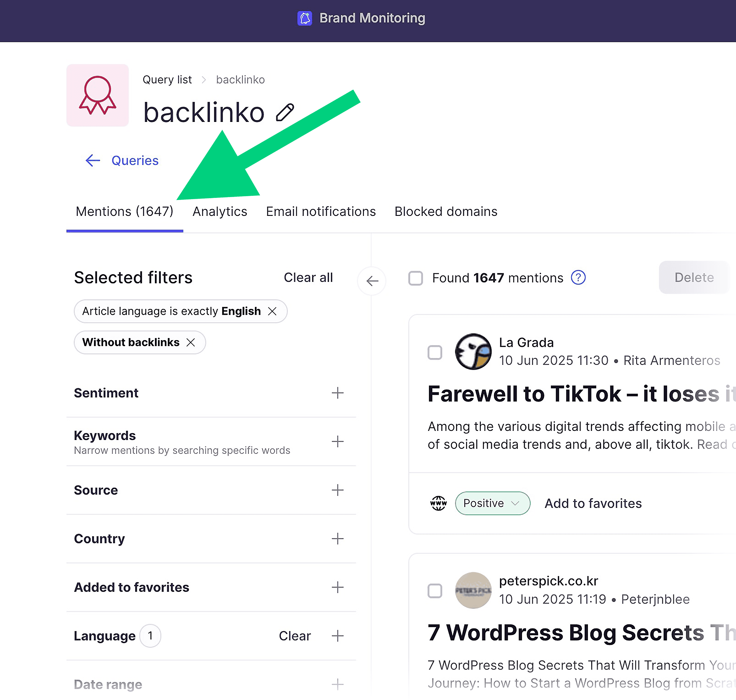Collapse filters panel with the round arrow button

(372, 281)
